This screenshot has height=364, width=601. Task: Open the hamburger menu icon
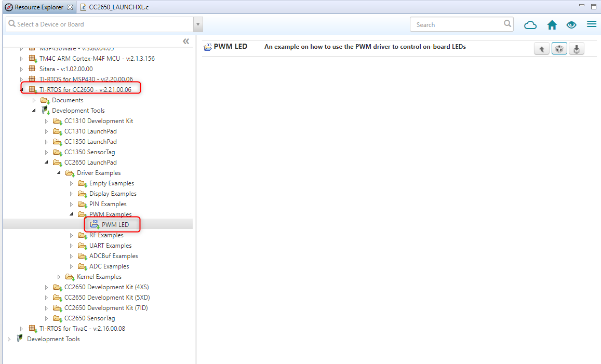pos(592,24)
